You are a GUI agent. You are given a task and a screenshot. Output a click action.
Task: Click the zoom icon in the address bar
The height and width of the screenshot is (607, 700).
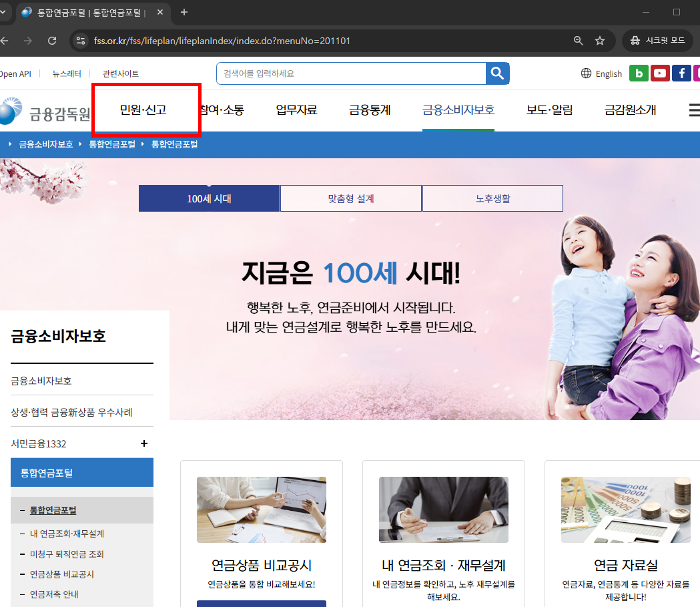(578, 40)
